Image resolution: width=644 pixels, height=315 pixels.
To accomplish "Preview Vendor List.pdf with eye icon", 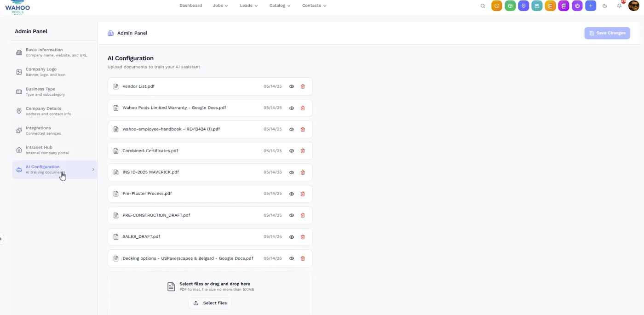I will [292, 86].
